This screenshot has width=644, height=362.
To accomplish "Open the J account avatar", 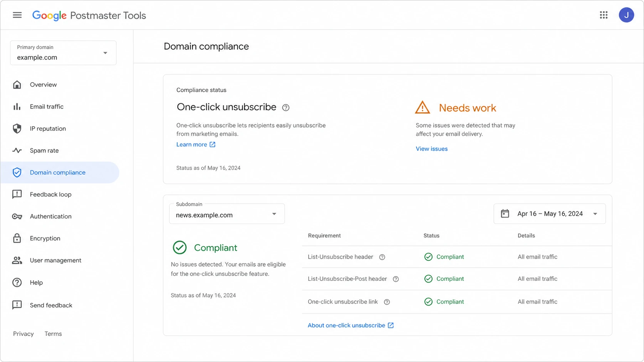I will pos(626,15).
